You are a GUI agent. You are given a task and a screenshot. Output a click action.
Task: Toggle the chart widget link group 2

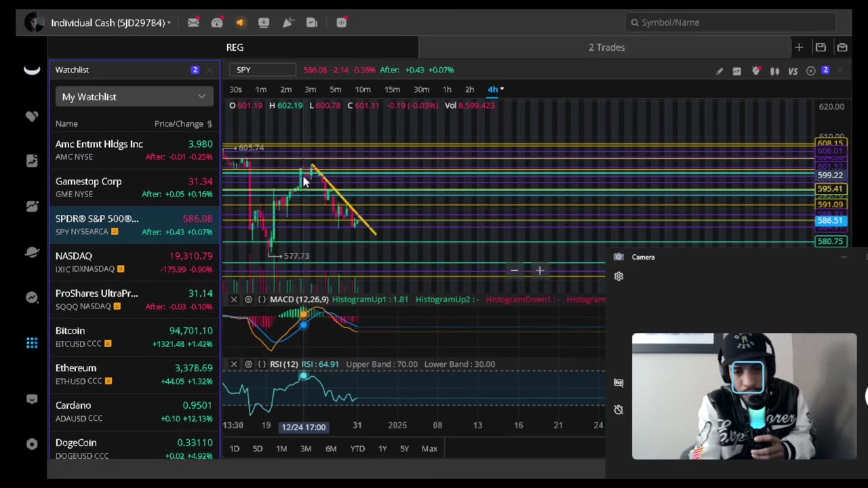coord(825,70)
